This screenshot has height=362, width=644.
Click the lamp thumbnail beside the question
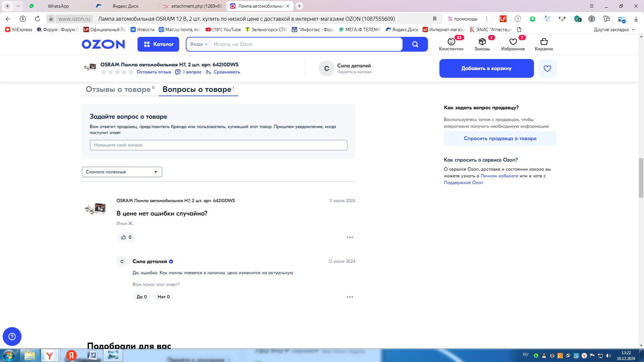(96, 208)
